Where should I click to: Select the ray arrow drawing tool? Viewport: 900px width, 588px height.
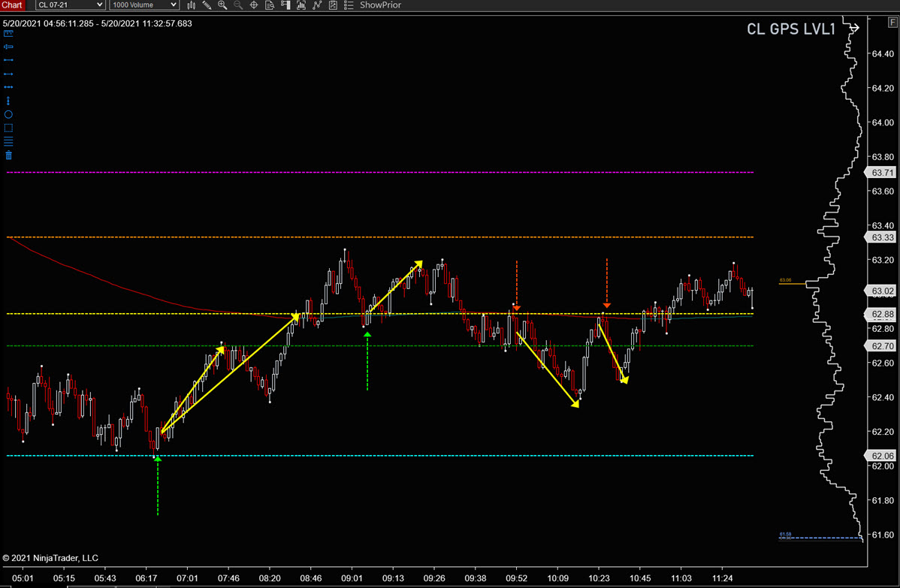[x=8, y=74]
